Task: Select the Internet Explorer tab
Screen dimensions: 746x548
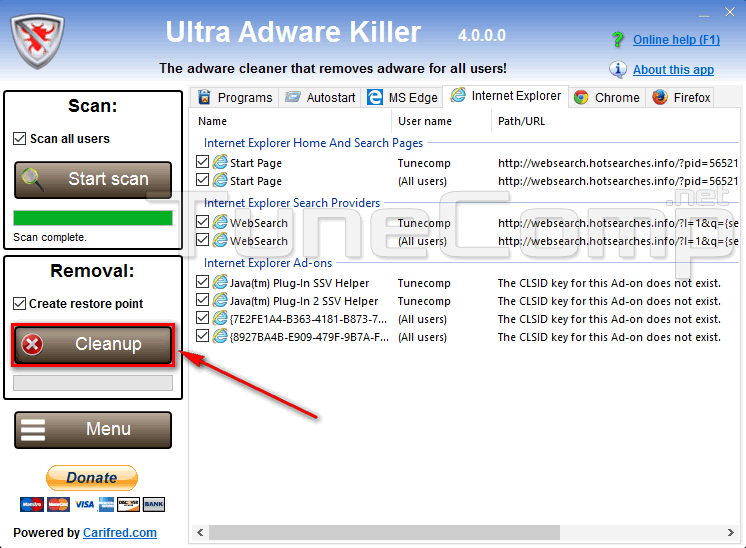Action: click(x=505, y=96)
